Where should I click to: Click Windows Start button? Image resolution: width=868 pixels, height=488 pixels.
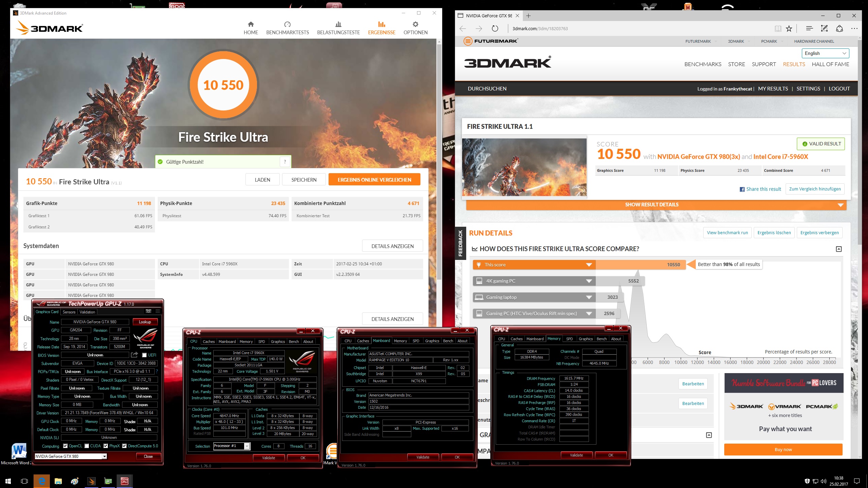(8, 481)
